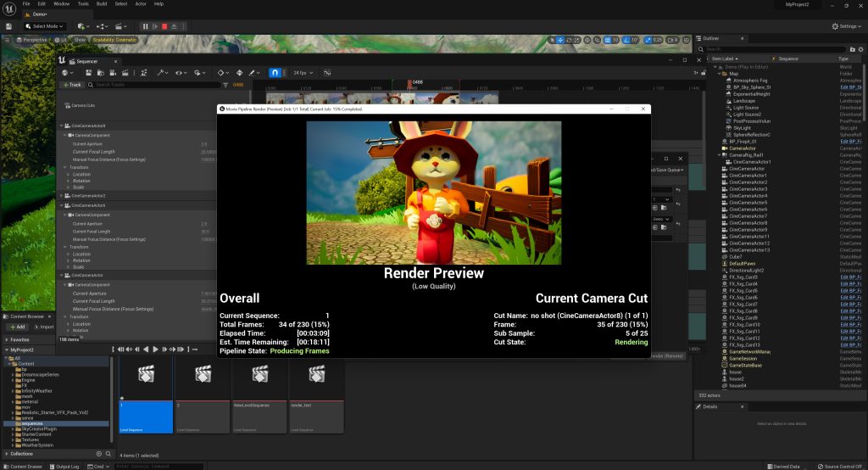Open the Window menu
The width and height of the screenshot is (868, 470).
coord(61,4)
